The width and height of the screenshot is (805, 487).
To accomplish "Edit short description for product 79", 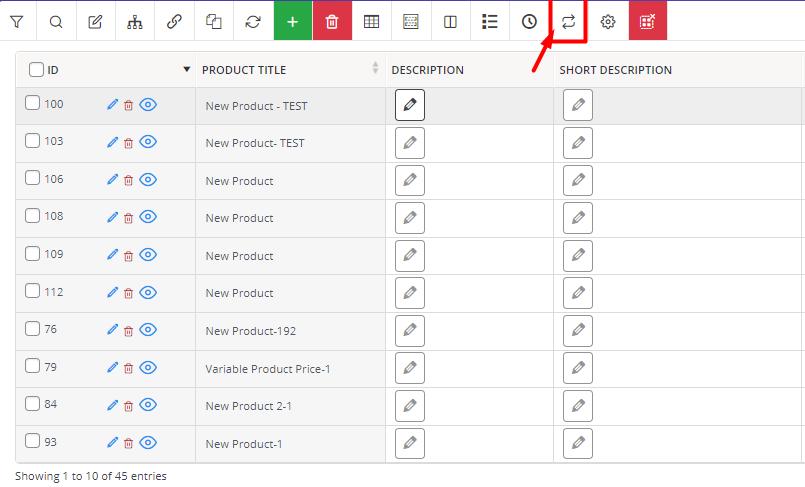I will (578, 368).
